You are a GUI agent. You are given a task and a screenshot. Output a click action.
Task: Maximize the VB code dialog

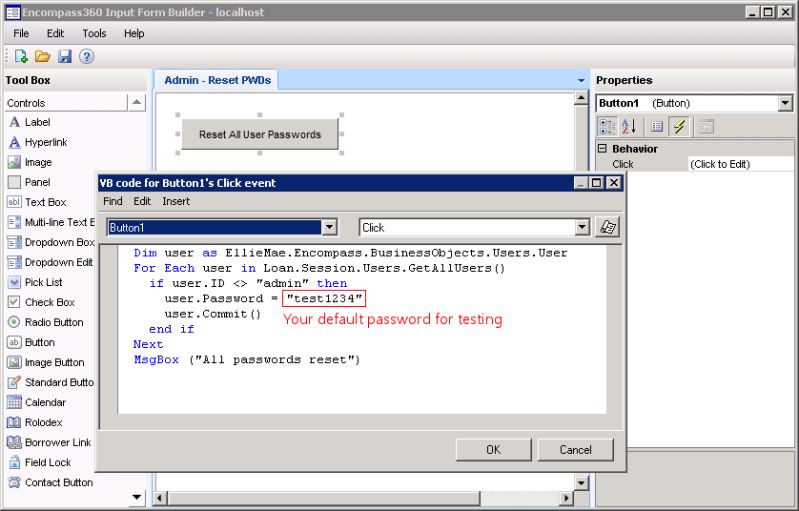click(x=597, y=182)
